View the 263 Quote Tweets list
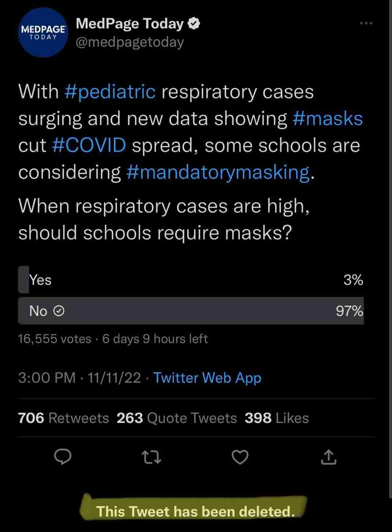This screenshot has width=392, height=532. (177, 418)
